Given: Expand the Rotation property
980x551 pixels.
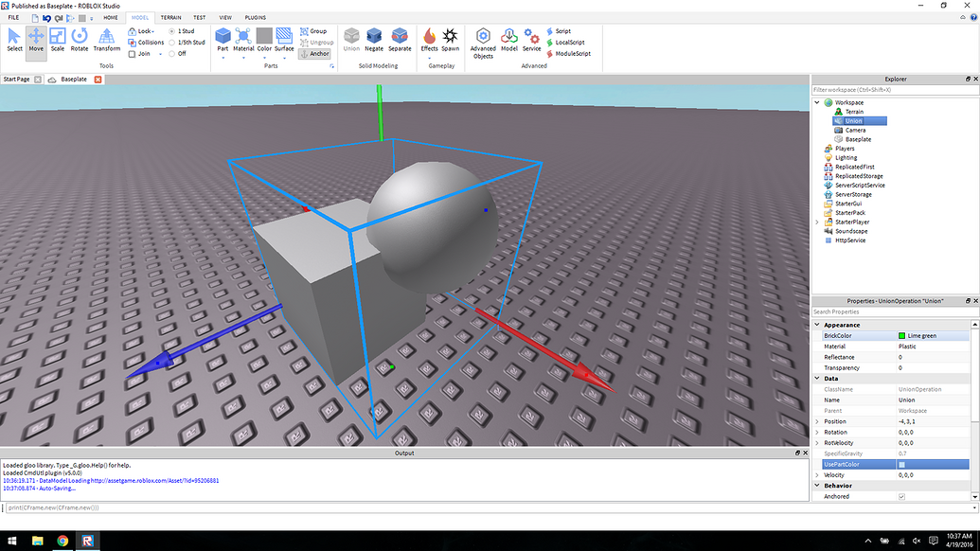Looking at the screenshot, I should point(817,433).
